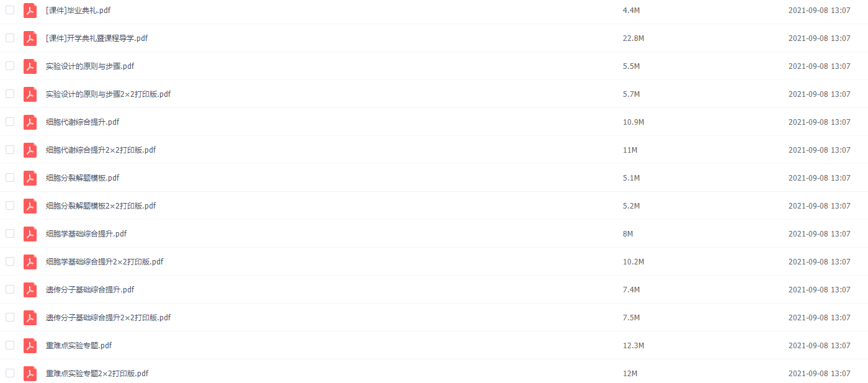Select checkbox for 细胞学基础综合提升2×2打印版.pdf
This screenshot has height=383, width=868.
10,261
